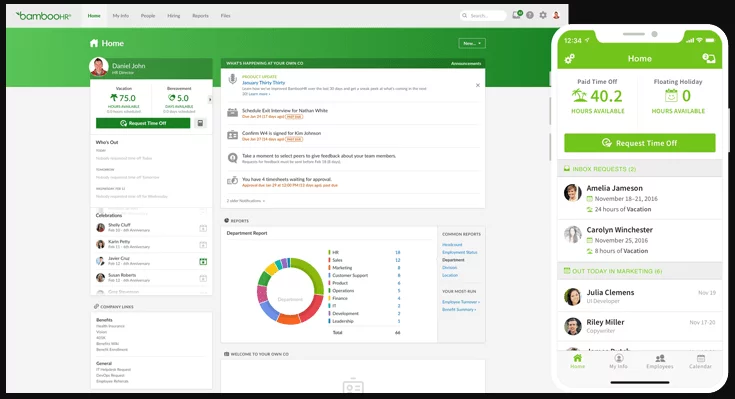
Task: Tap Out Today in Marketing (6) header
Action: [x=640, y=271]
